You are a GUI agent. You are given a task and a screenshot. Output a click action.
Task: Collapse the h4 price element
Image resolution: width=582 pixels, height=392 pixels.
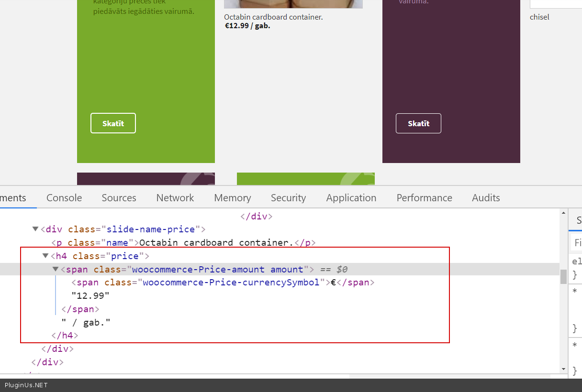pos(45,256)
